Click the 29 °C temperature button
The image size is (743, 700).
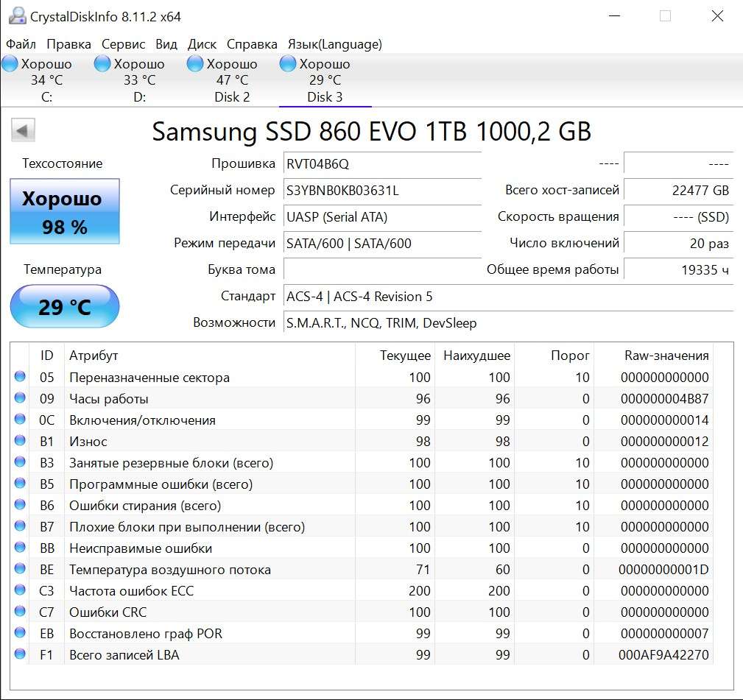pos(65,306)
